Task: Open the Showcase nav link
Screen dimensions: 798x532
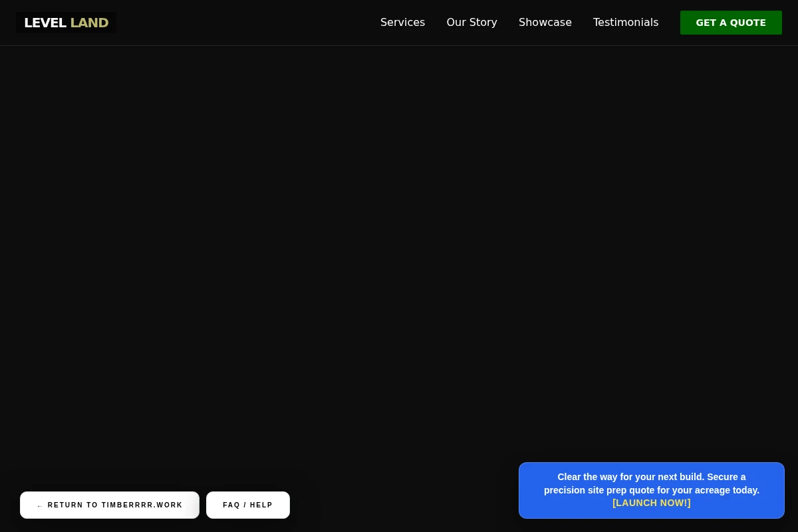Action: coord(545,23)
